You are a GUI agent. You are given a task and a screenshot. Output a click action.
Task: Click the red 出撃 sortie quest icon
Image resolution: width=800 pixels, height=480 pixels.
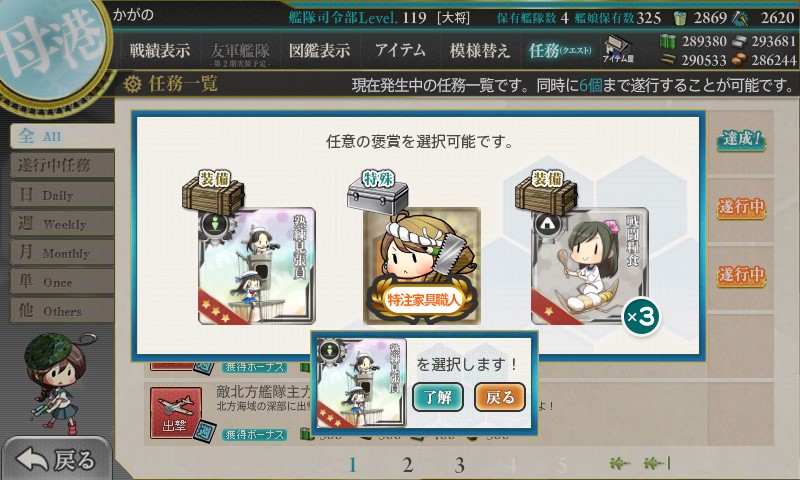tap(176, 413)
